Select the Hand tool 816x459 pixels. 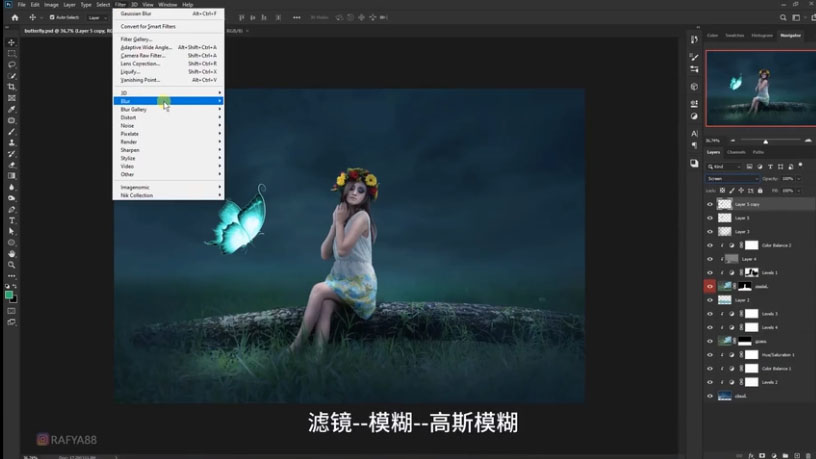[11, 254]
